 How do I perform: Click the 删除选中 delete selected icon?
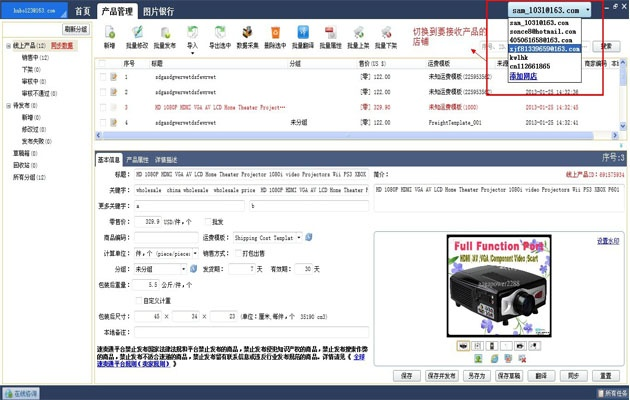click(x=275, y=32)
